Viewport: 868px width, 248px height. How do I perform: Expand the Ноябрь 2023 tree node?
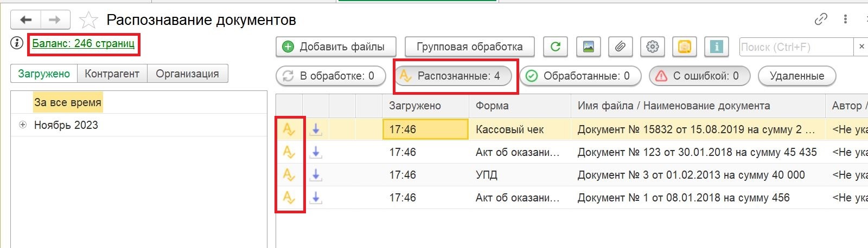[23, 125]
